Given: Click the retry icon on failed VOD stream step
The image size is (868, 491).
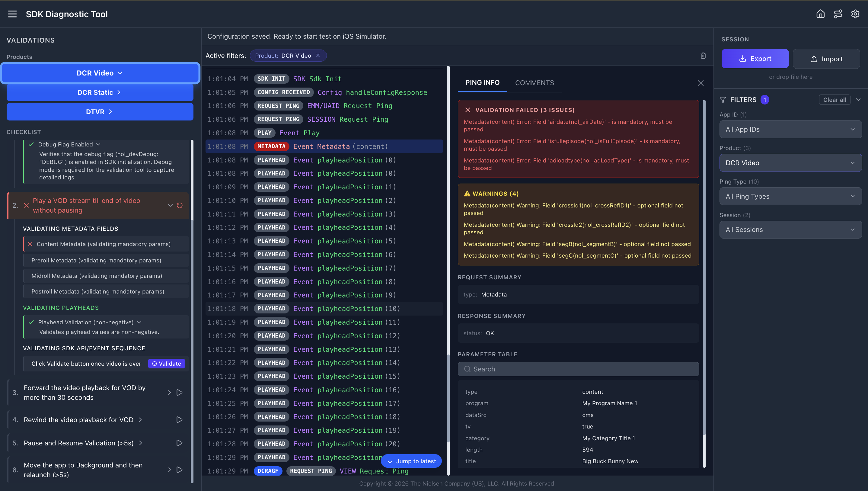Looking at the screenshot, I should [x=179, y=205].
